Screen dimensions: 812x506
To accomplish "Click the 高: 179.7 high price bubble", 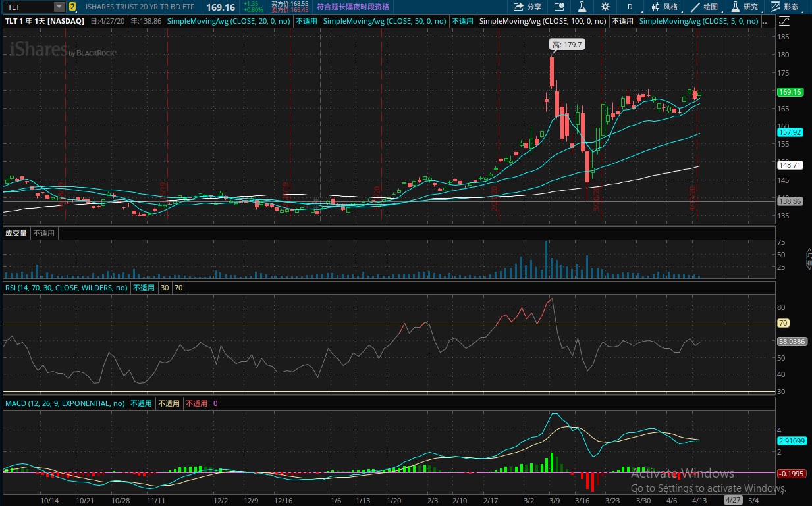I will 567,45.
